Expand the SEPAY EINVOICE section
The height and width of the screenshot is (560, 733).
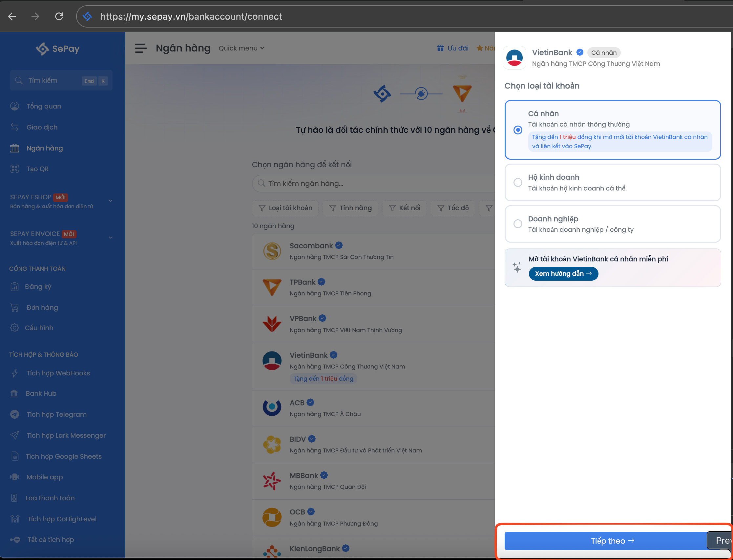point(110,237)
